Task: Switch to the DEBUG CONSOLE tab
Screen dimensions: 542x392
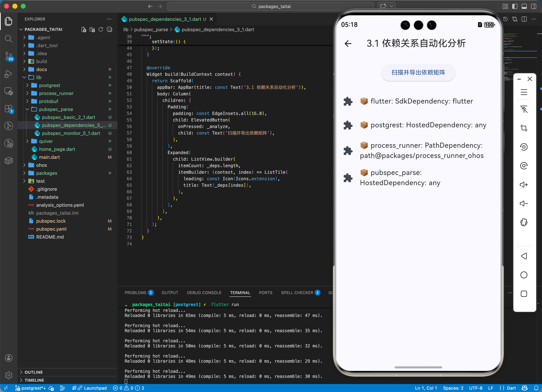Action: [x=204, y=293]
